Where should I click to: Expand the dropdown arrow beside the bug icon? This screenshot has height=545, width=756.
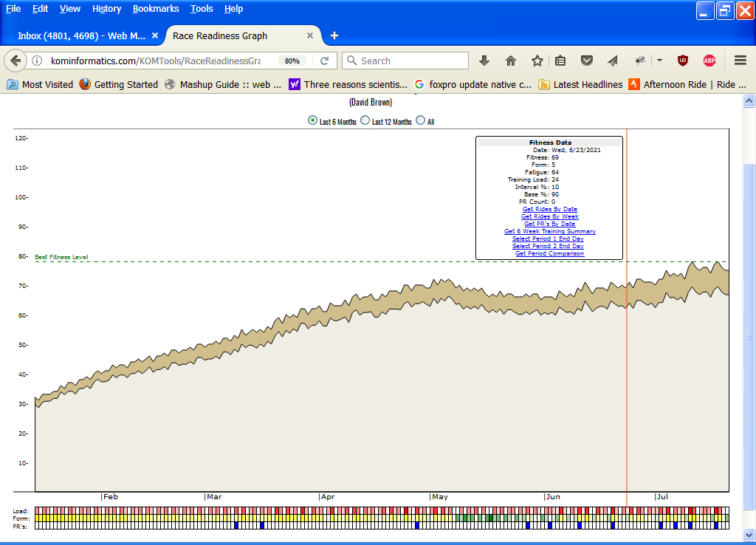pos(659,61)
